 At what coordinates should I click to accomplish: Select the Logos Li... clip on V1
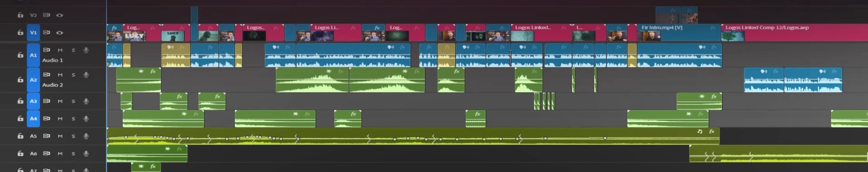pos(335,33)
